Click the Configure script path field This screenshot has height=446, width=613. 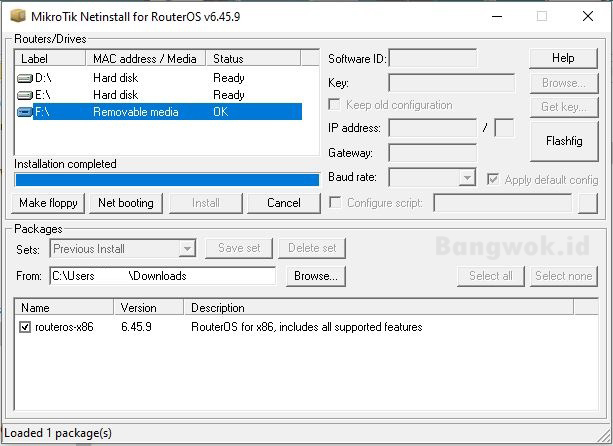pyautogui.click(x=503, y=203)
